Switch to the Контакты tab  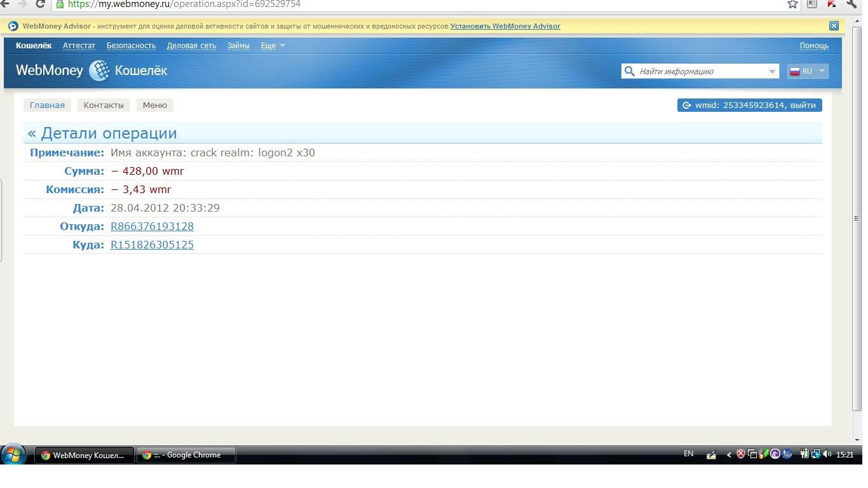104,105
